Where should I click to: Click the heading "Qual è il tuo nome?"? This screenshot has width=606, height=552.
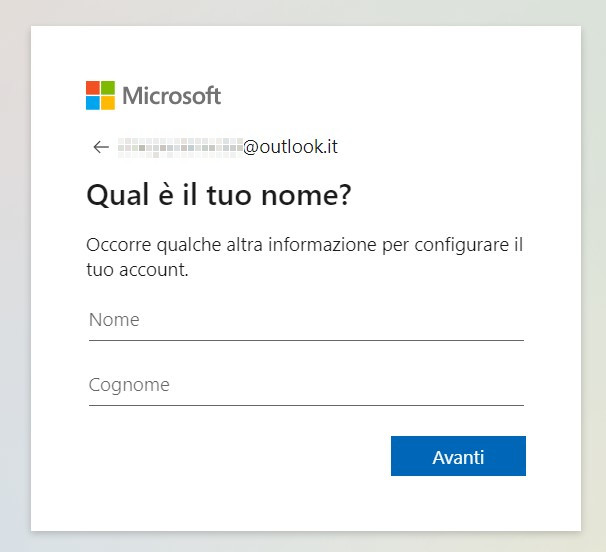(x=218, y=195)
